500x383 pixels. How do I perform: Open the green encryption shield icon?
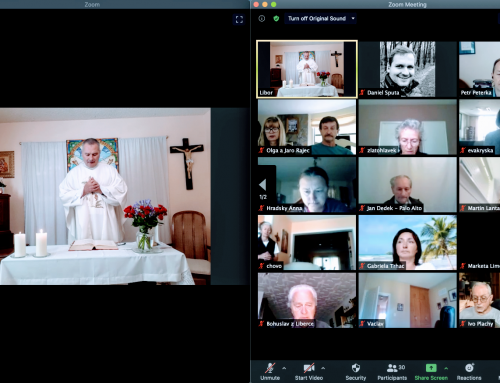[x=276, y=19]
